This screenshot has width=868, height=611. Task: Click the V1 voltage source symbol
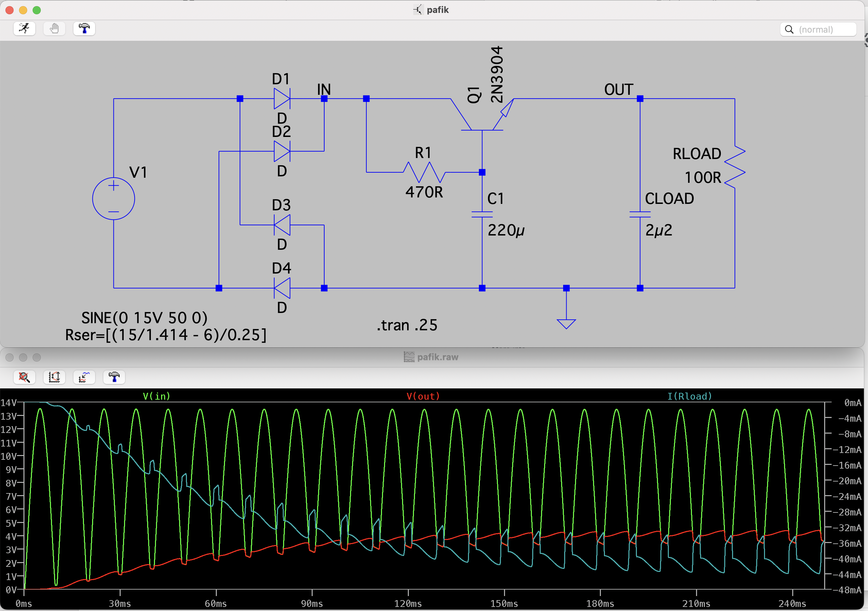(x=114, y=198)
